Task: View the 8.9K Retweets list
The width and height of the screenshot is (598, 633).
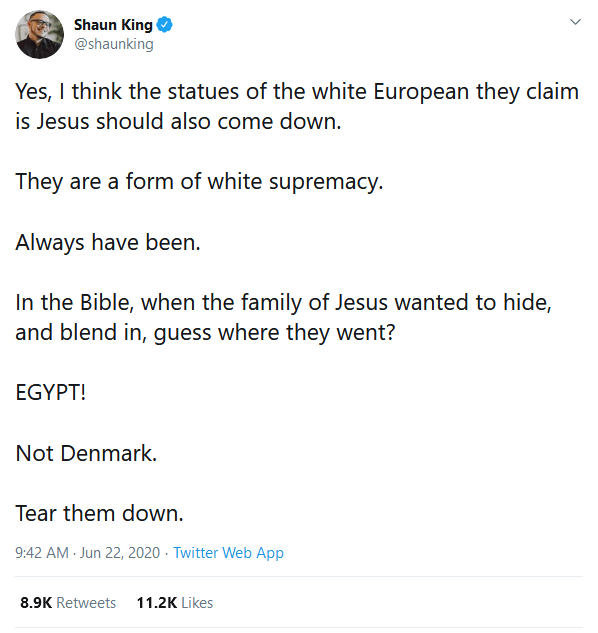Action: [68, 602]
